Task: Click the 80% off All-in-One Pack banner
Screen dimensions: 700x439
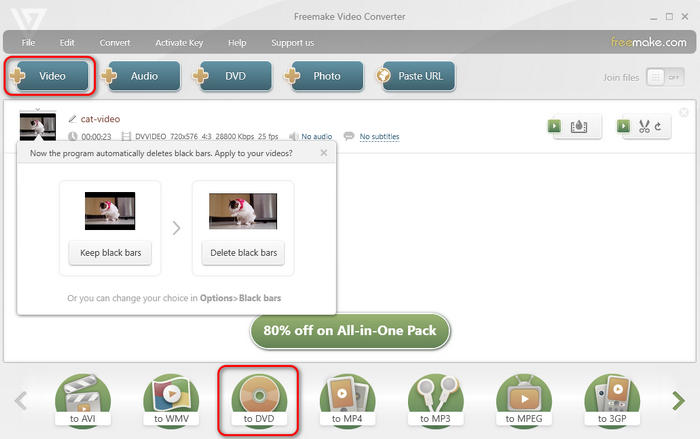Action: click(x=350, y=330)
